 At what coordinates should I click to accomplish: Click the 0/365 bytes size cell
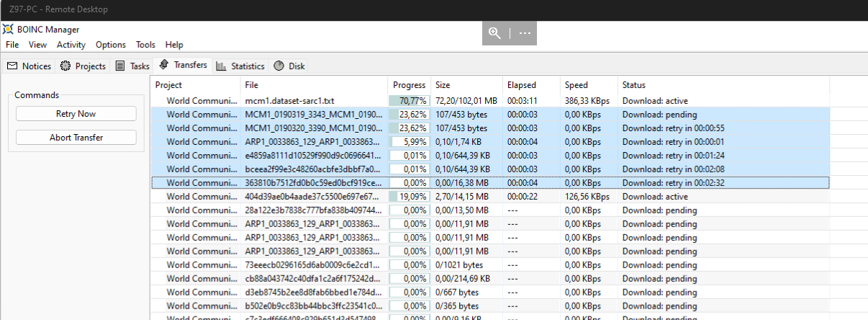pyautogui.click(x=457, y=306)
